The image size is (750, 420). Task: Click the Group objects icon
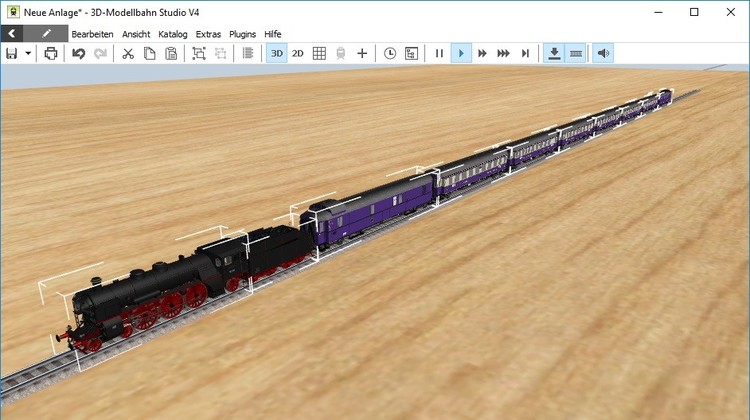click(x=199, y=53)
